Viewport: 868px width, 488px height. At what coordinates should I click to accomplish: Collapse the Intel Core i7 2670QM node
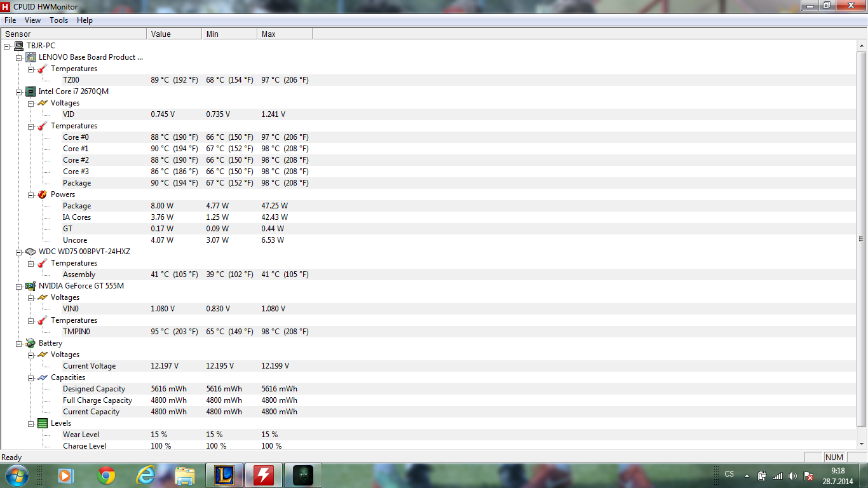click(19, 91)
